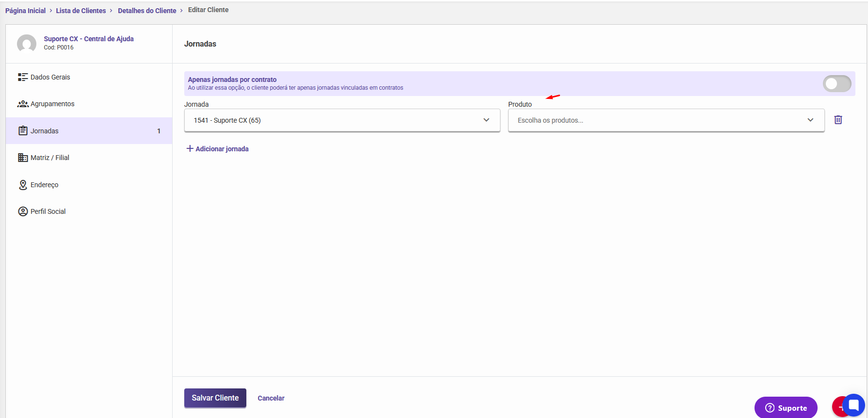Open Perfil Social section

coord(89,211)
